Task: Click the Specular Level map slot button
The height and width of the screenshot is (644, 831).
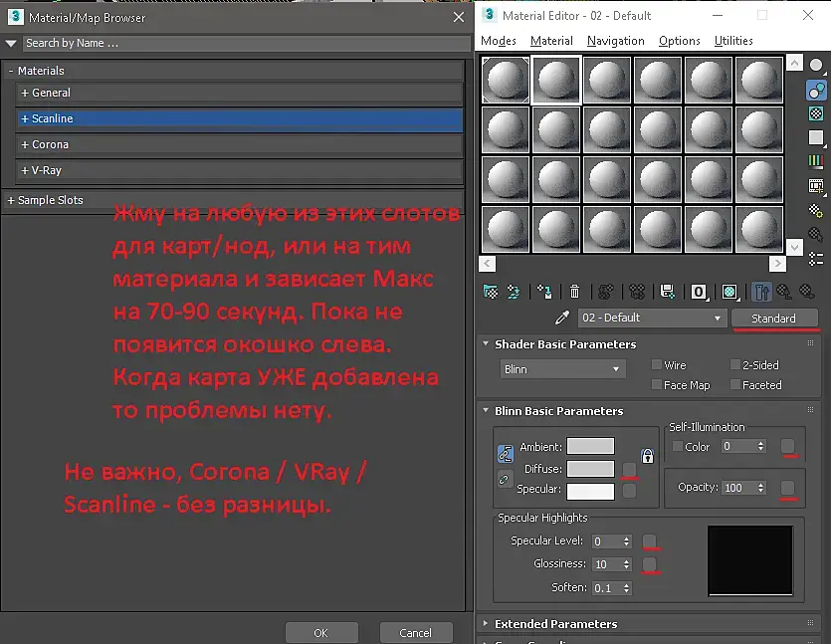Action: 649,540
